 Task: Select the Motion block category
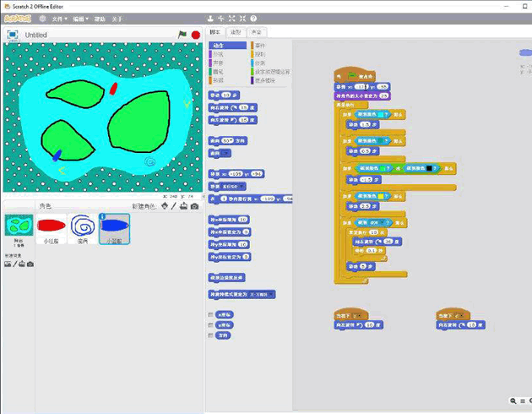click(228, 45)
